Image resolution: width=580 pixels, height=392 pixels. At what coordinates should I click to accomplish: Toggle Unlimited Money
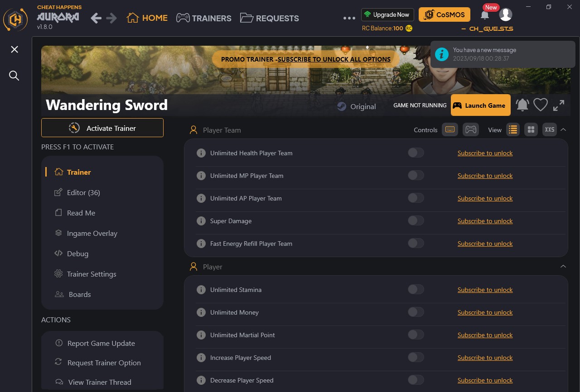pyautogui.click(x=416, y=312)
